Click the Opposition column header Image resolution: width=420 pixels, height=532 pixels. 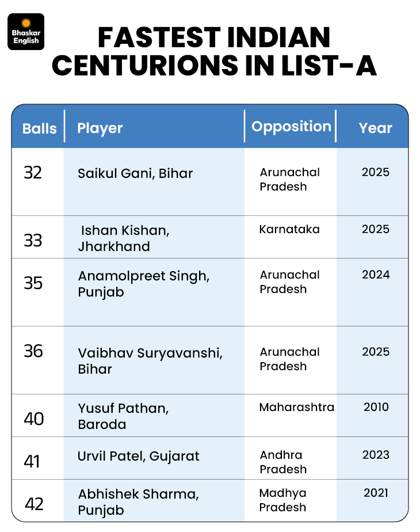click(x=291, y=127)
